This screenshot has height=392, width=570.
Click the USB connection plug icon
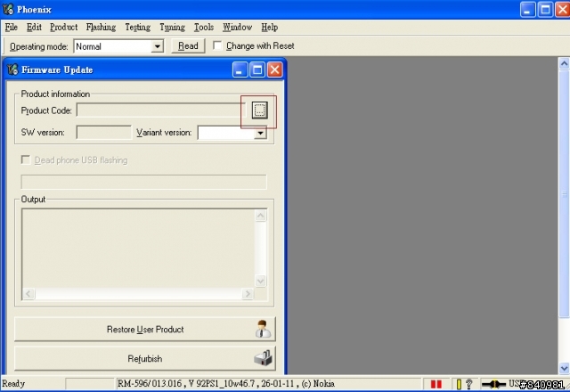coord(493,384)
